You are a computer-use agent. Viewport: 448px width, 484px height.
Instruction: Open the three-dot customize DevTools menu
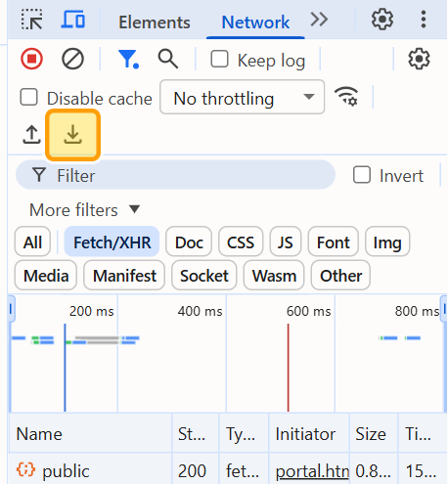pos(424,20)
